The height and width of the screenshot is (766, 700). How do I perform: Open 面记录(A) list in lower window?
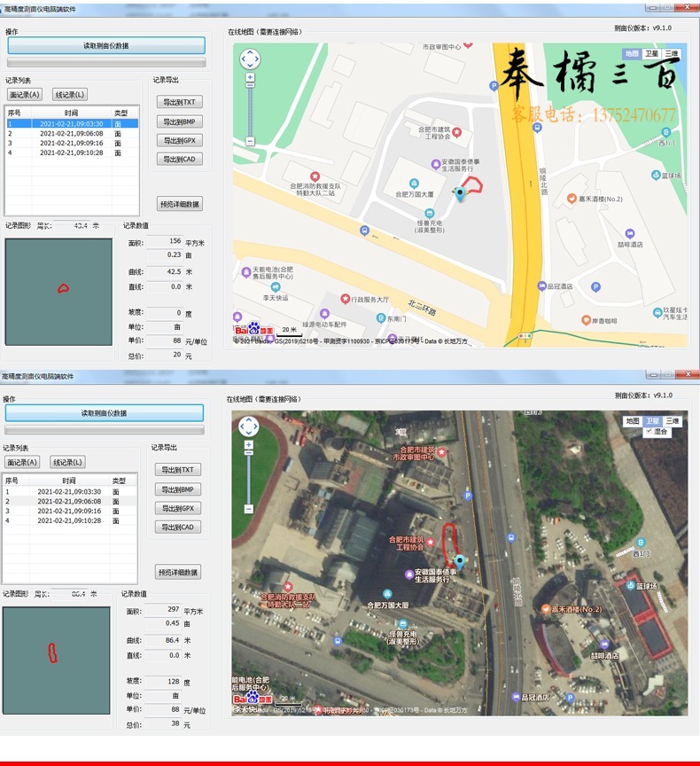click(x=22, y=462)
